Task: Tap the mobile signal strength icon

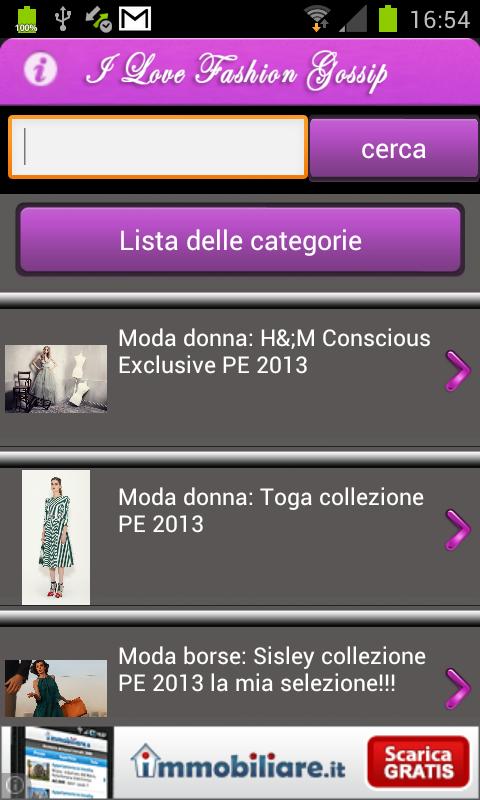Action: (x=353, y=19)
